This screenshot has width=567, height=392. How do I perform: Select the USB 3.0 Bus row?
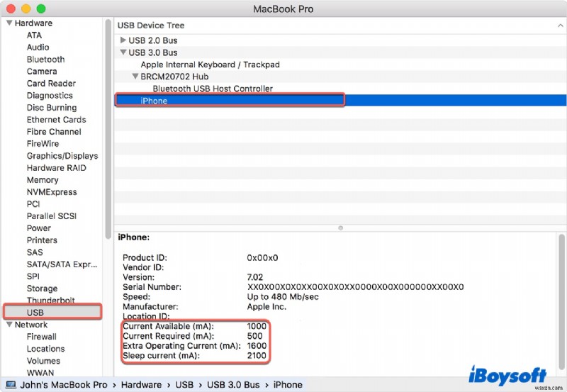340,52
